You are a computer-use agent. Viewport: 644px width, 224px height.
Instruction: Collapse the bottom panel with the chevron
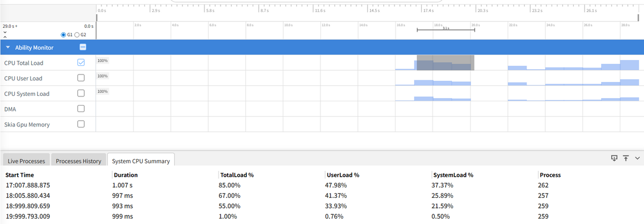point(638,158)
